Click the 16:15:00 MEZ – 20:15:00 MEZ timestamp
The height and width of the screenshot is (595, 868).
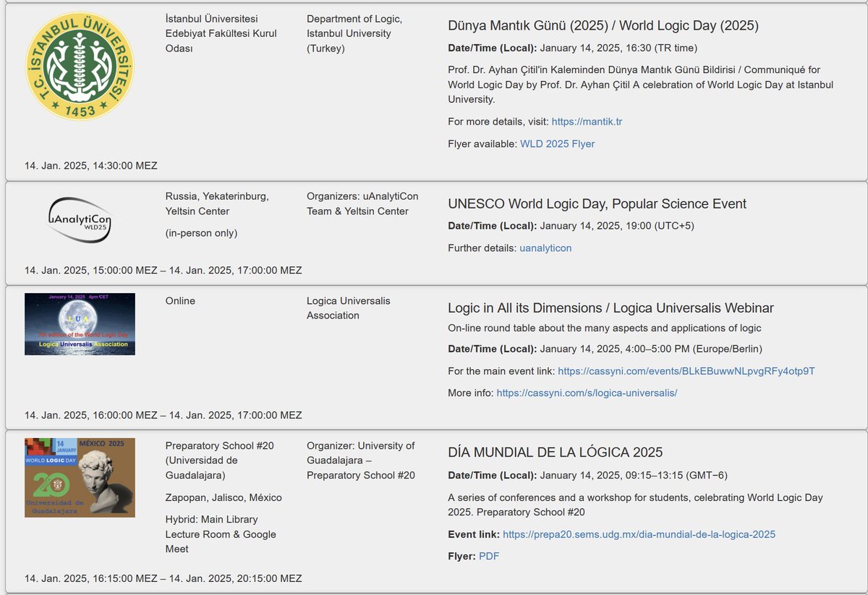coord(163,579)
